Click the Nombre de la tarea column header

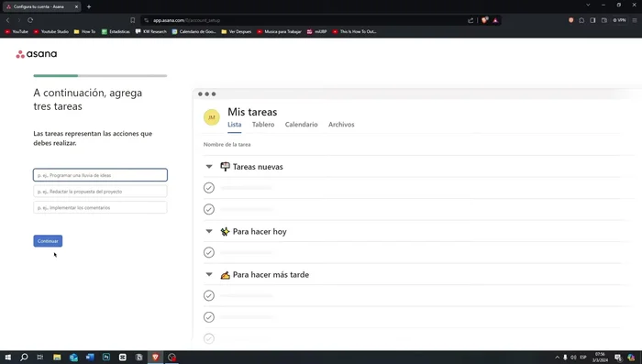227,145
